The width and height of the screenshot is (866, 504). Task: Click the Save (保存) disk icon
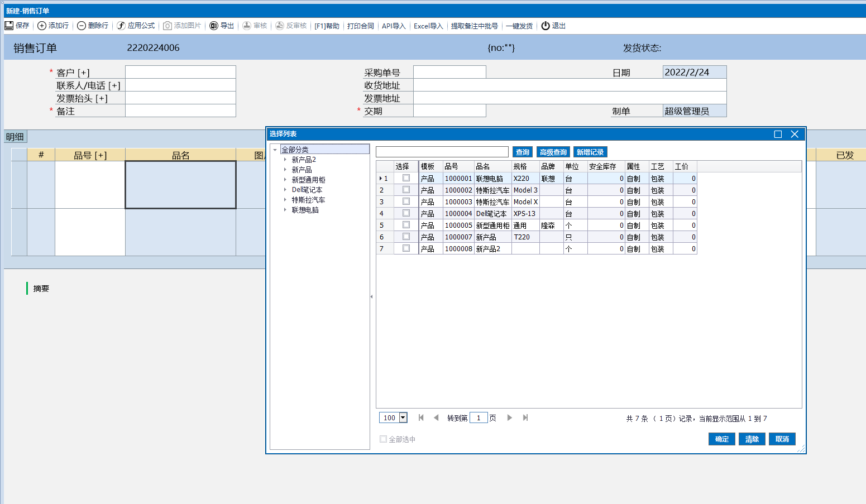click(9, 26)
